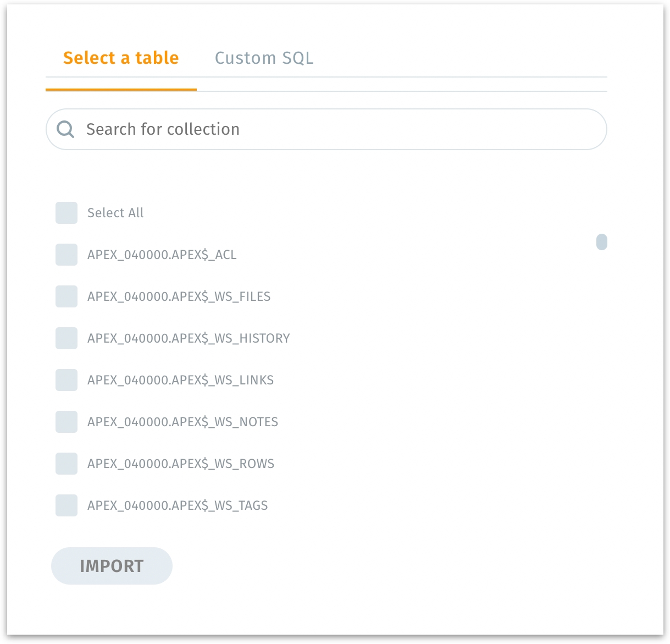This screenshot has height=644, width=670.
Task: Switch to the Custom SQL tab
Action: 264,58
